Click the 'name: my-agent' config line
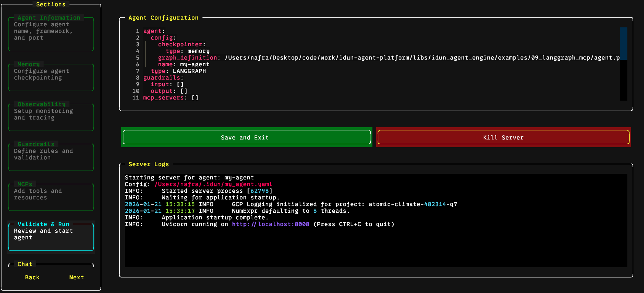This screenshot has width=644, height=293. click(x=184, y=64)
